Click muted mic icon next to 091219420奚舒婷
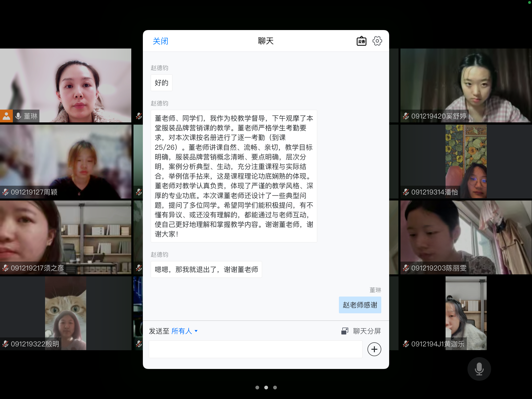 (x=406, y=116)
